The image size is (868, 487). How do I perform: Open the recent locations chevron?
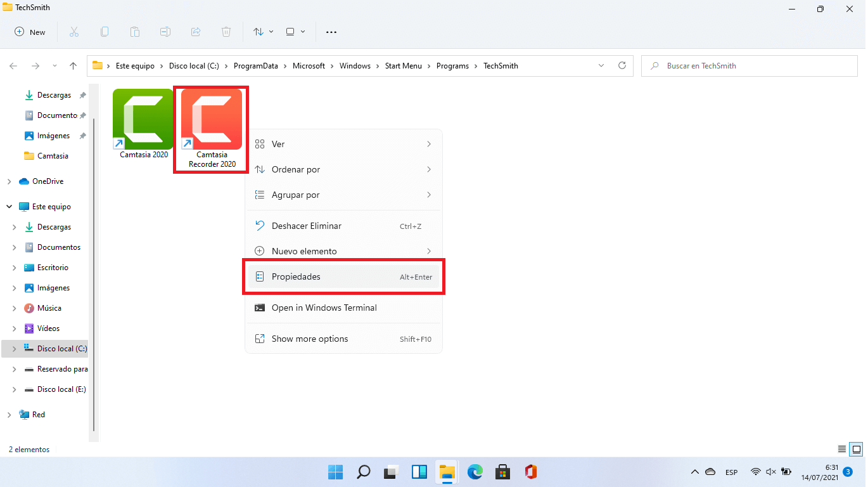pyautogui.click(x=54, y=66)
